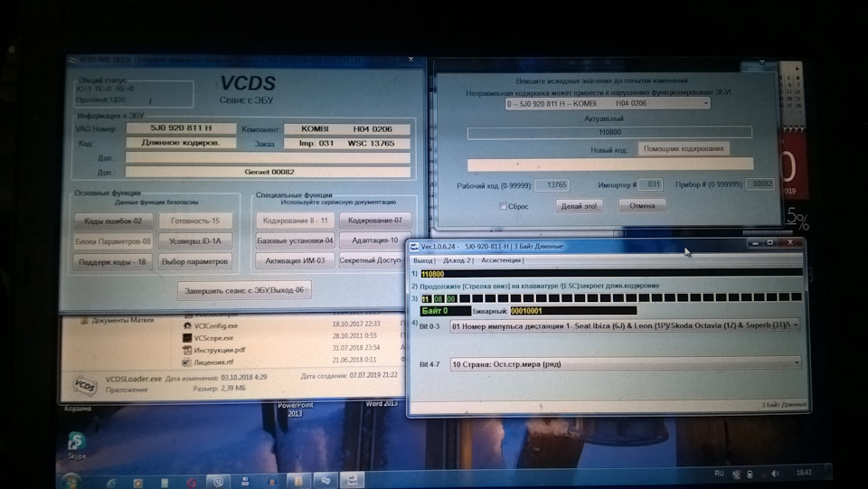Click the 18:43 taskbar clock
Screen dimensions: 868x489
(804, 473)
